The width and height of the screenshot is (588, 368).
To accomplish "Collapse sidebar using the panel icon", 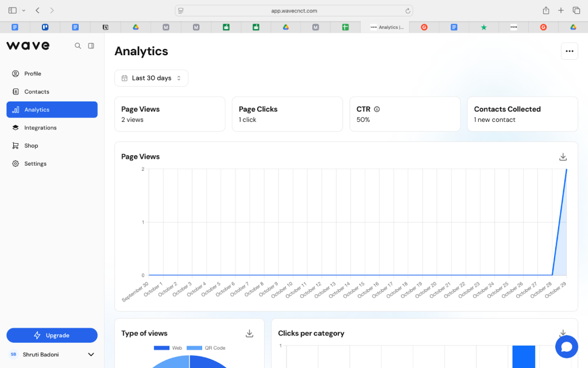I will click(x=91, y=46).
